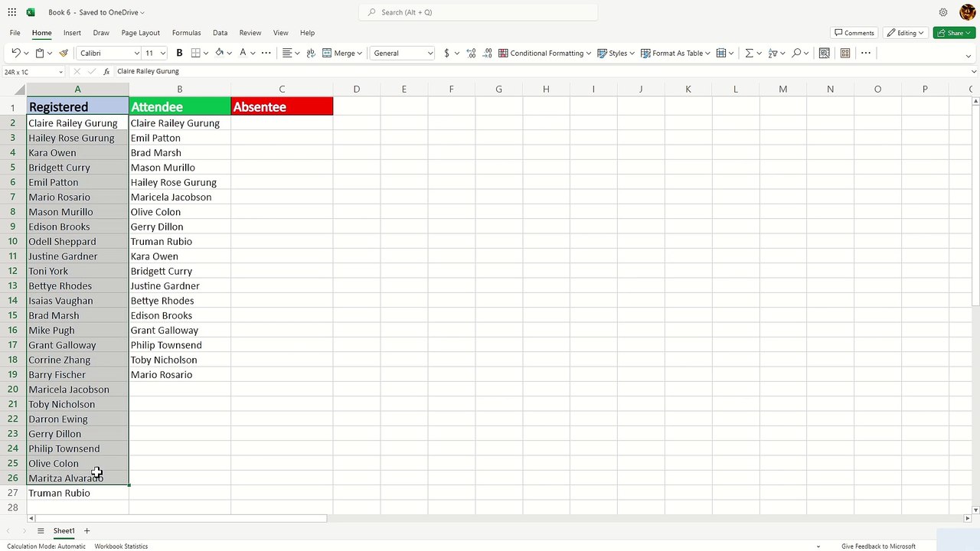Select the Attendee header cell
980x551 pixels.
[x=179, y=106]
